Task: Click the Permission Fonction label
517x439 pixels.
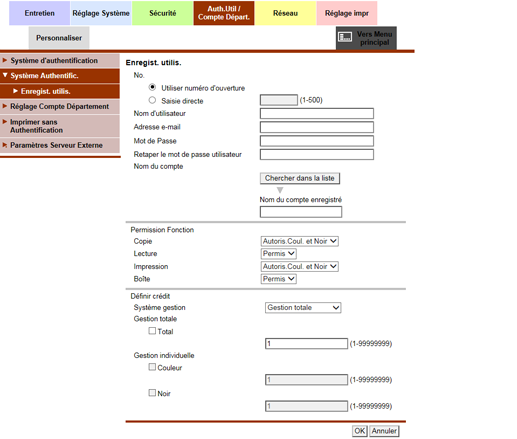Action: point(162,230)
